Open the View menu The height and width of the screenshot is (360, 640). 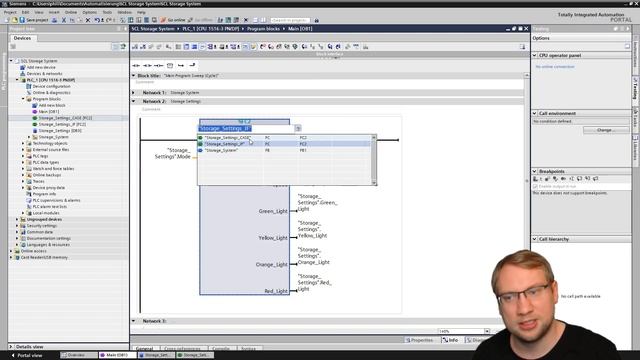tap(39, 12)
